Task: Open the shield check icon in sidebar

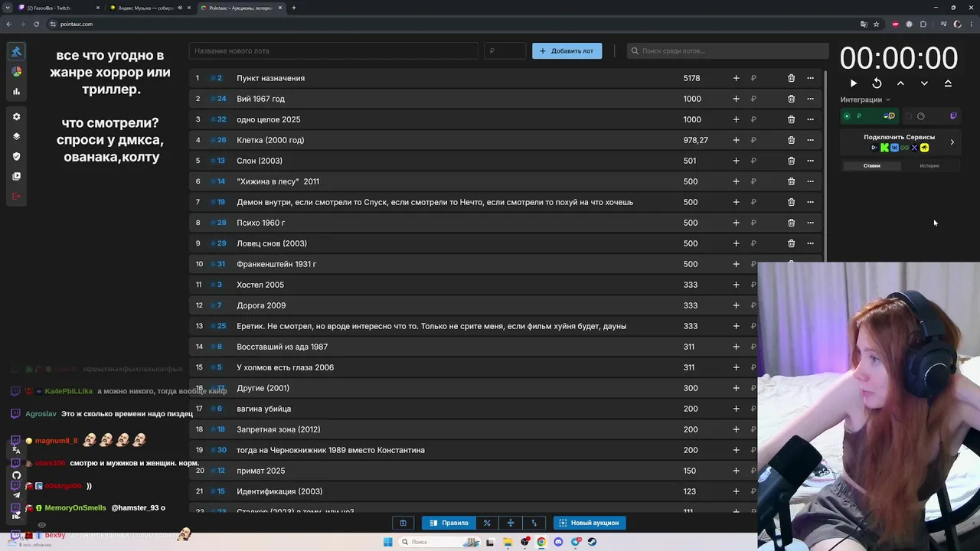Action: (16, 156)
